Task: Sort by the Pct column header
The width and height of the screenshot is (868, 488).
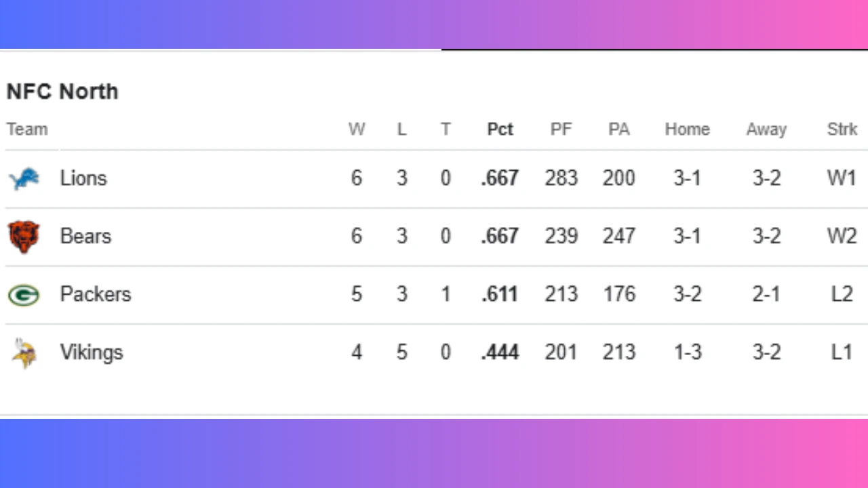Action: coord(500,129)
